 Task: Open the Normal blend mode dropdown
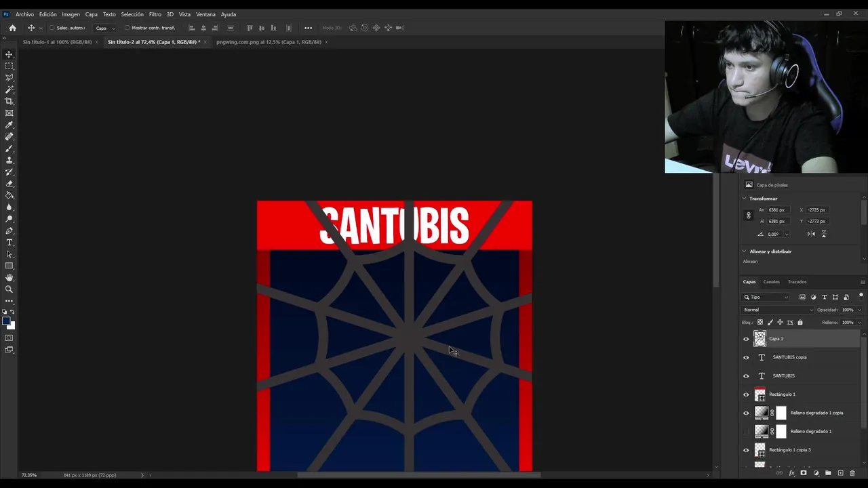778,310
